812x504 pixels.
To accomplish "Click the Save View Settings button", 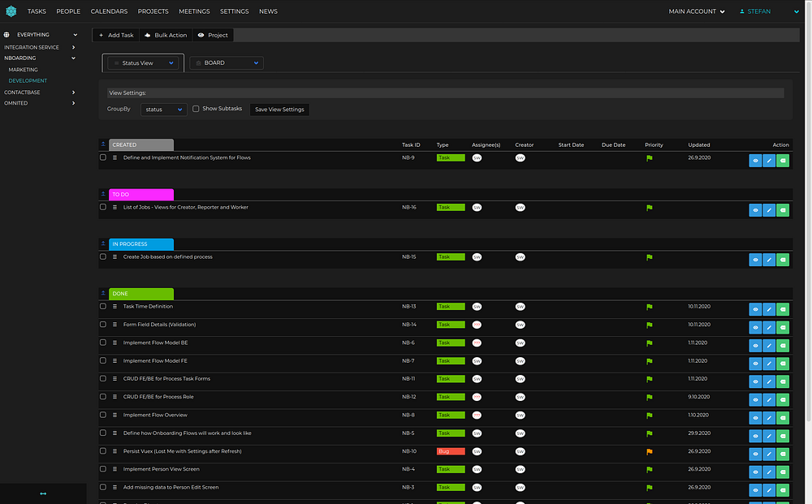I will (x=279, y=110).
